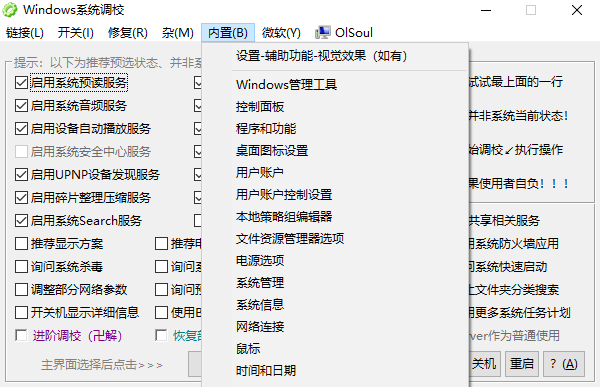Uncheck 启用系统Search服务 checkbox
This screenshot has height=387, width=600.
tap(21, 220)
